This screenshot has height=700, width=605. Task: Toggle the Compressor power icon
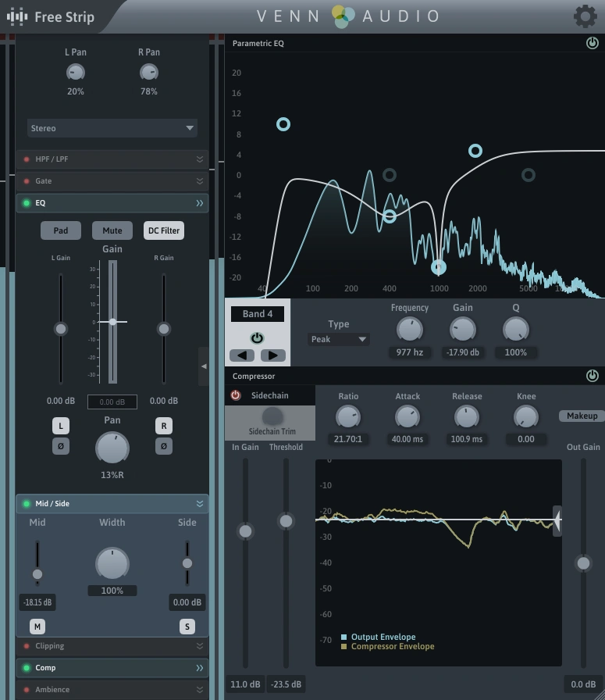coord(592,376)
